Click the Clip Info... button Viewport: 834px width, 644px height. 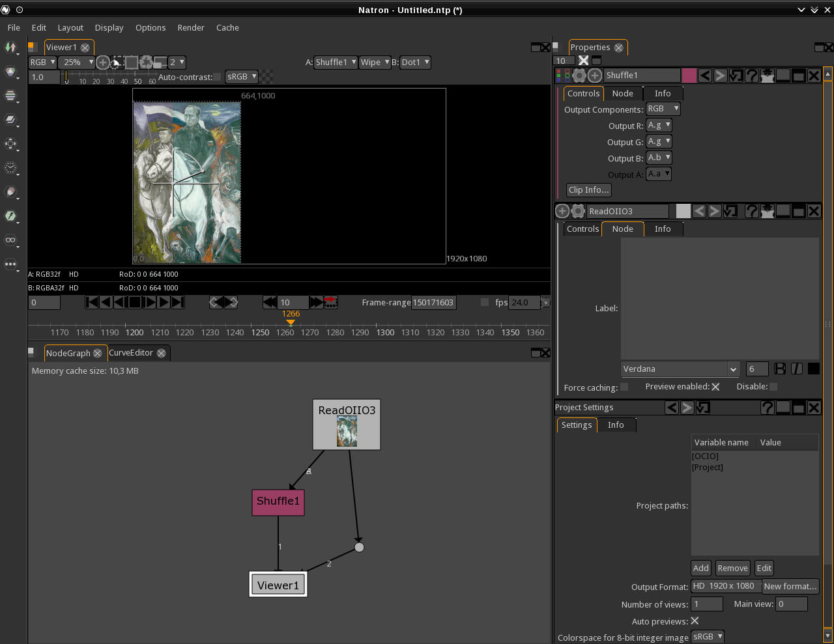(x=588, y=190)
